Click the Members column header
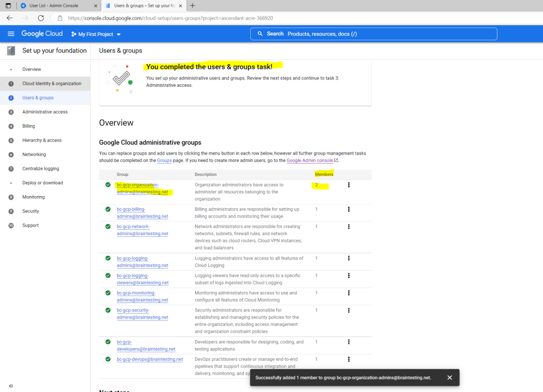This screenshot has height=392, width=543. tap(324, 174)
